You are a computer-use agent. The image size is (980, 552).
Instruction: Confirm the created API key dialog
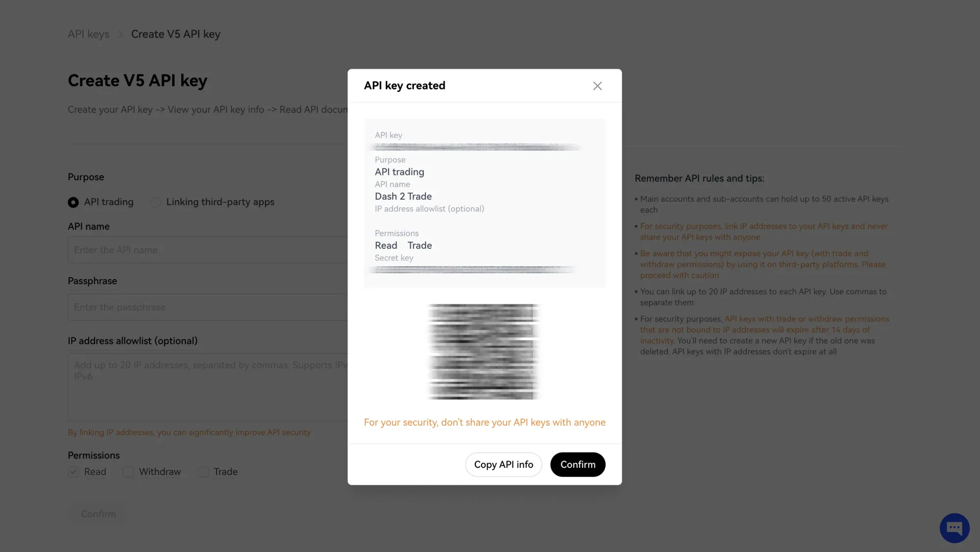pyautogui.click(x=578, y=464)
